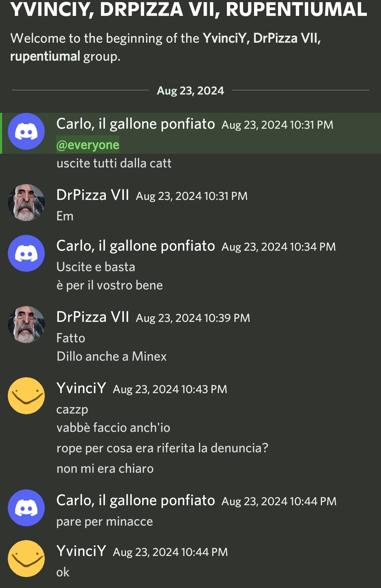The width and height of the screenshot is (381, 588).
Task: Tap DrPizza VII's avatar beside the "Fatto" message
Action: [x=26, y=325]
